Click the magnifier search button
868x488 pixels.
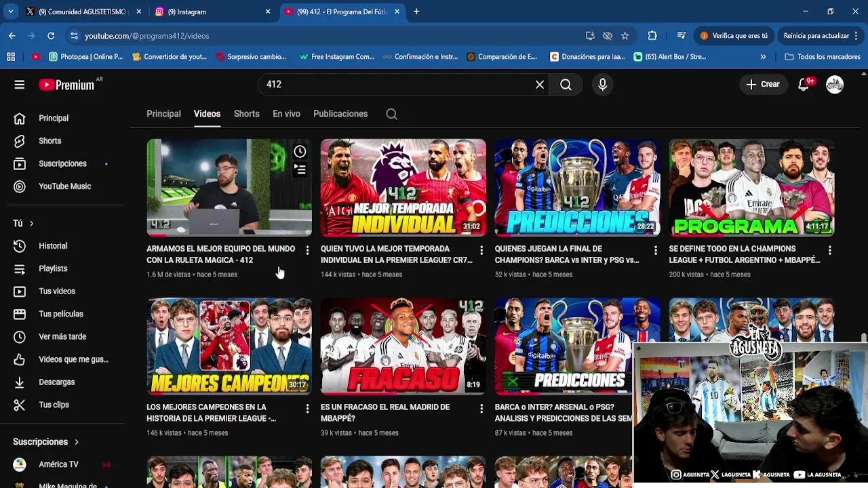[x=566, y=84]
